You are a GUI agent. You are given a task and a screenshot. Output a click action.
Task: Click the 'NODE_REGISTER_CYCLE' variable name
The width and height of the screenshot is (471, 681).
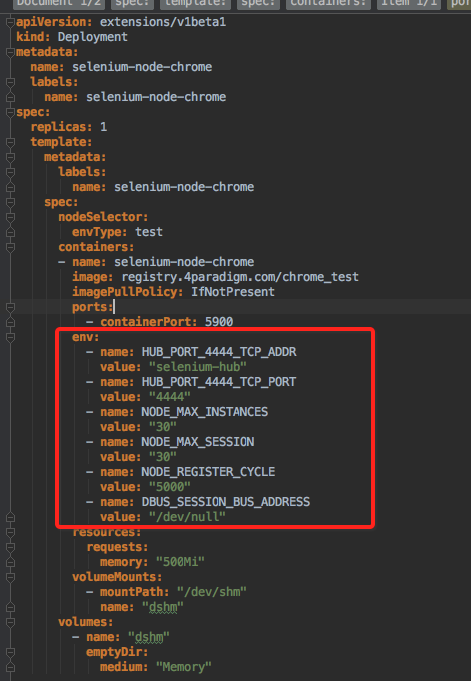pyautogui.click(x=208, y=472)
